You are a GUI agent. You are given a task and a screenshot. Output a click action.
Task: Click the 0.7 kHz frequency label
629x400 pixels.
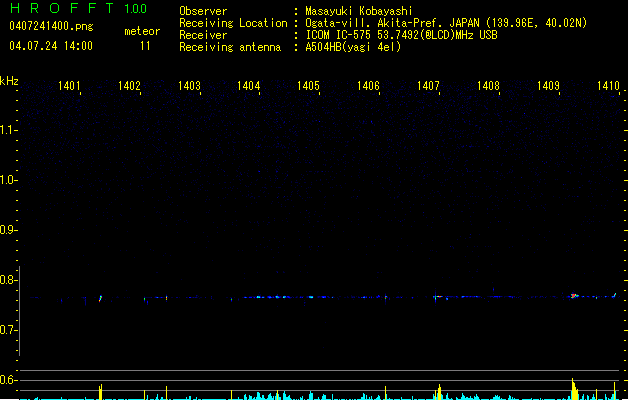coord(7,330)
